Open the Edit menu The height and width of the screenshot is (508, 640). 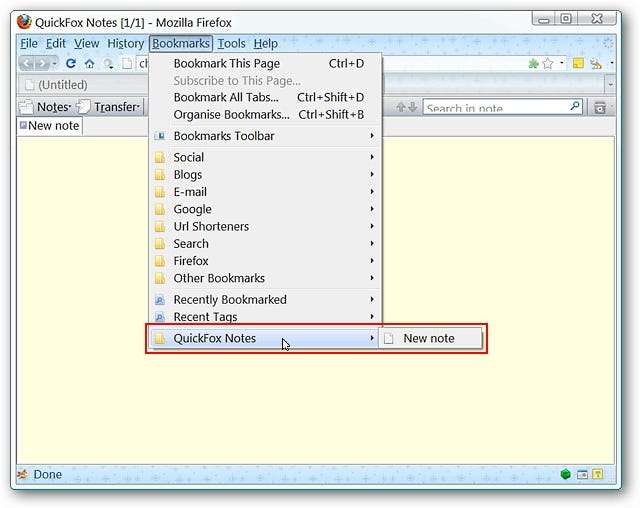tap(56, 43)
